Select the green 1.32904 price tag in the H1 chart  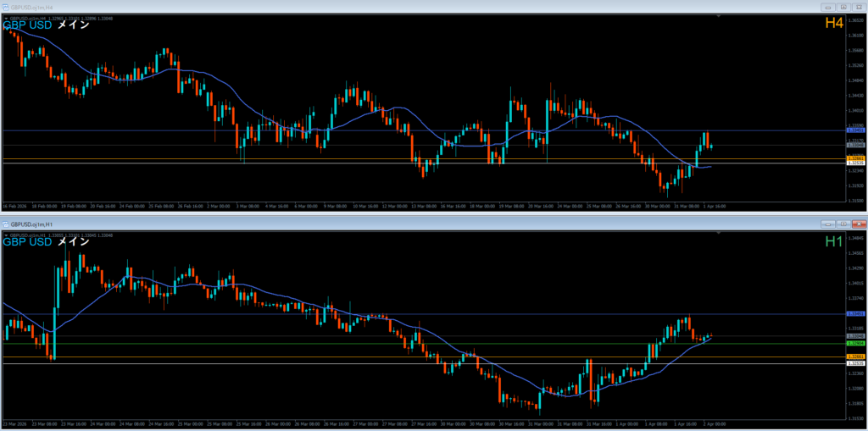[x=856, y=343]
